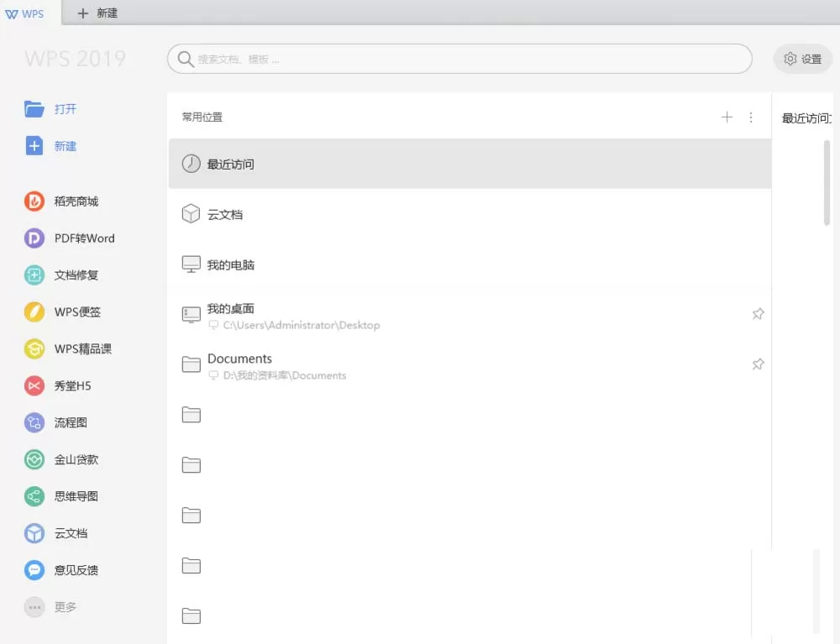Select 我的电脑 location

[x=470, y=264]
